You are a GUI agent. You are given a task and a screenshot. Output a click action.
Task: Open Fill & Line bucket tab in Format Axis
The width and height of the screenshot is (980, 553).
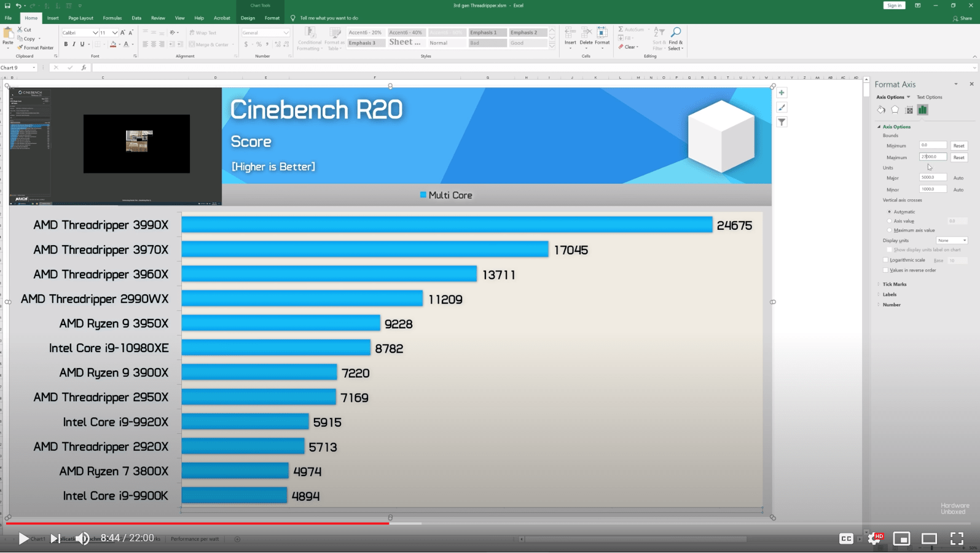coord(882,110)
